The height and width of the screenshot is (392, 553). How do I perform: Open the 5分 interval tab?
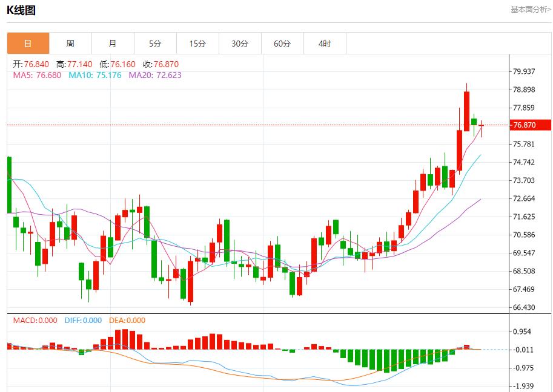[x=155, y=44]
